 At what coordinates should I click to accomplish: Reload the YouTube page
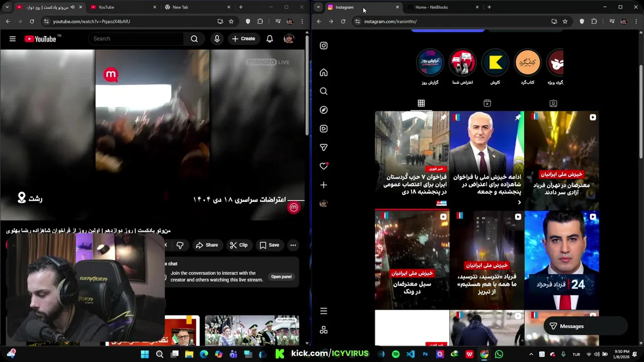click(32, 21)
